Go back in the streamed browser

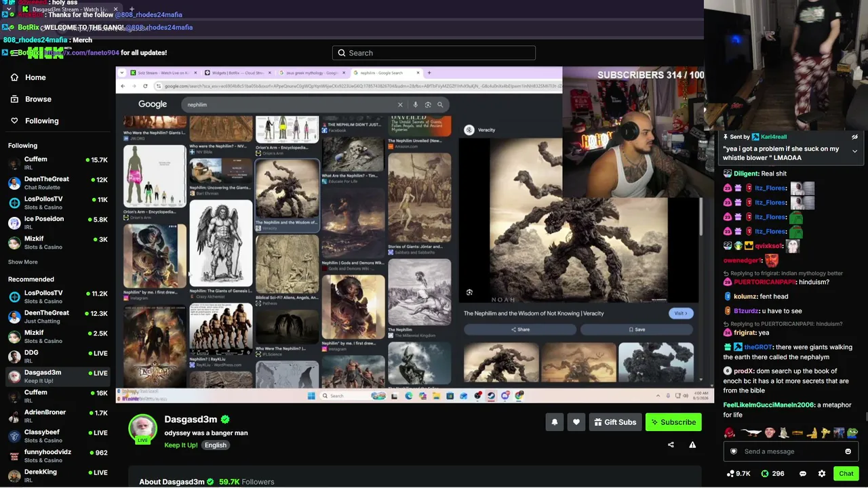[x=123, y=86]
